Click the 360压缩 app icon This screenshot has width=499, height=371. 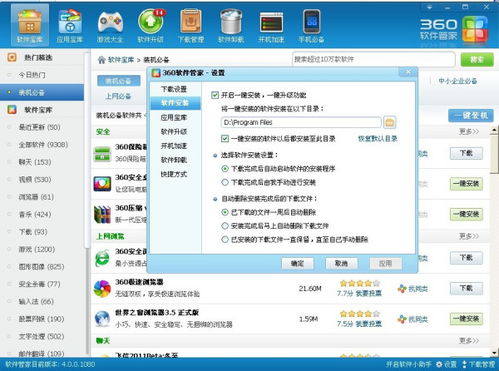(x=102, y=214)
